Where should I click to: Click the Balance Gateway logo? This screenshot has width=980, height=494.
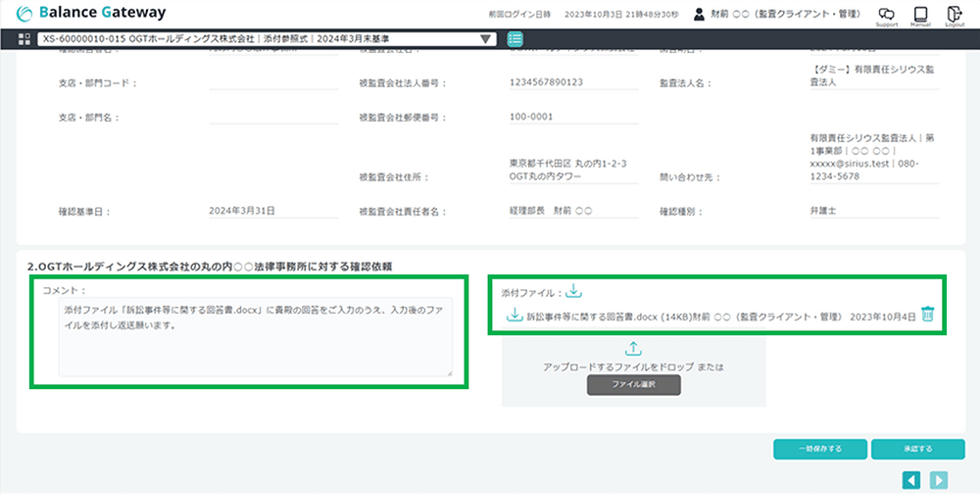coord(90,13)
